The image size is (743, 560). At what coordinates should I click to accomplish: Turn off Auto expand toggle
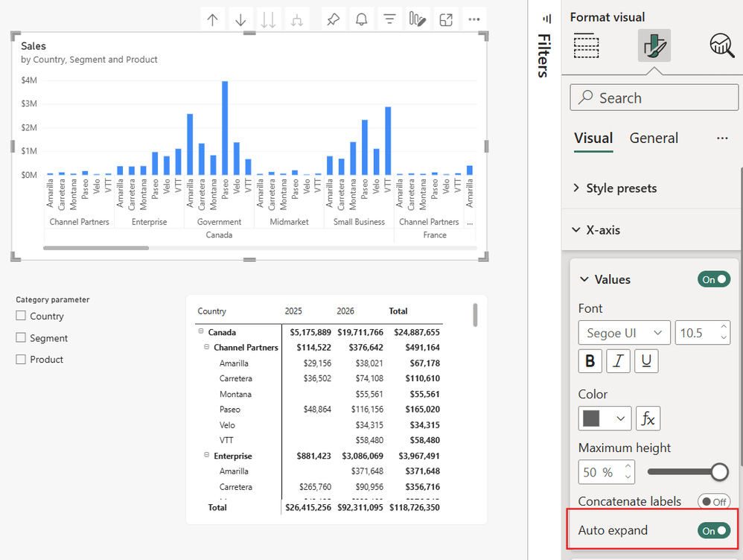pos(714,530)
